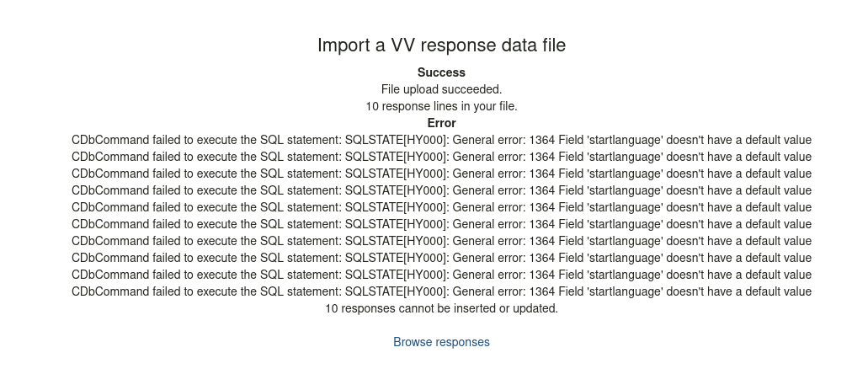
Task: Click the first CDbCommand error line
Action: 441,140
